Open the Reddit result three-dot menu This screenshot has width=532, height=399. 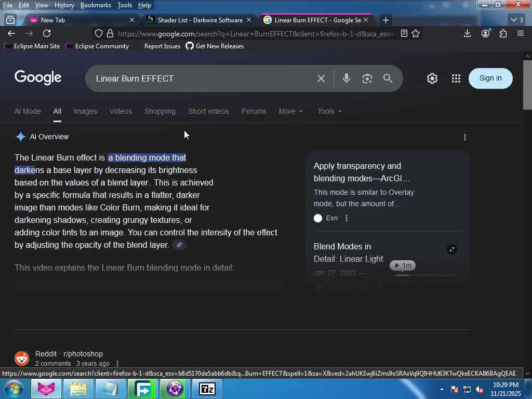(x=117, y=363)
